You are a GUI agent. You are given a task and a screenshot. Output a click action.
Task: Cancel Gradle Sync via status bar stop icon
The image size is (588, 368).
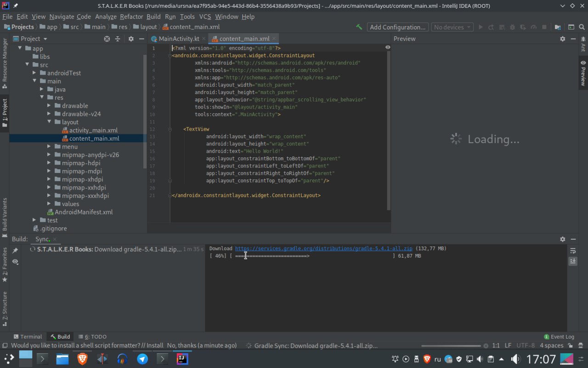(486, 345)
